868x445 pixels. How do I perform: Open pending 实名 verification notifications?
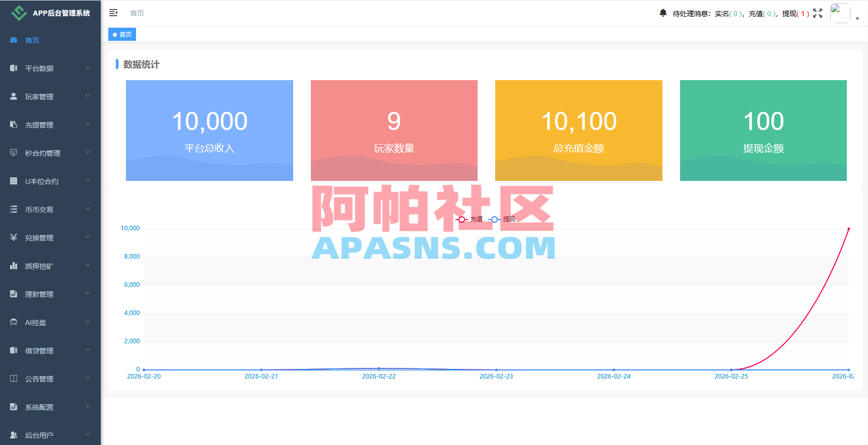click(x=729, y=14)
